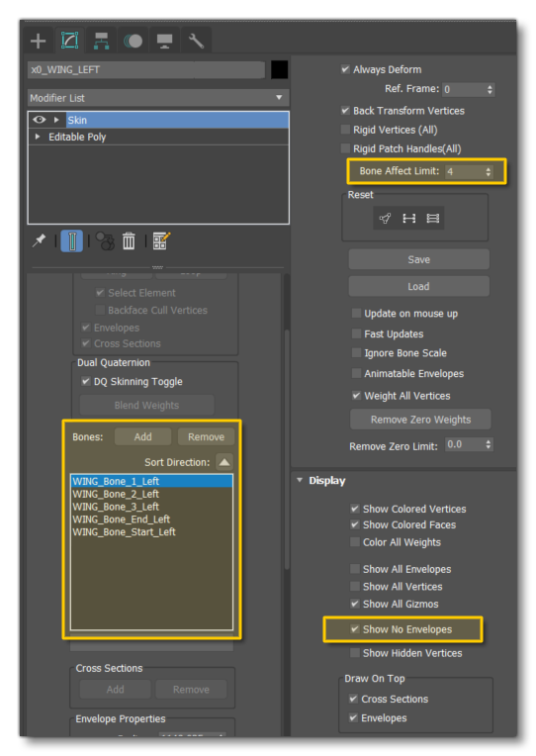
Task: Enable Update on mouse up
Action: click(x=356, y=314)
